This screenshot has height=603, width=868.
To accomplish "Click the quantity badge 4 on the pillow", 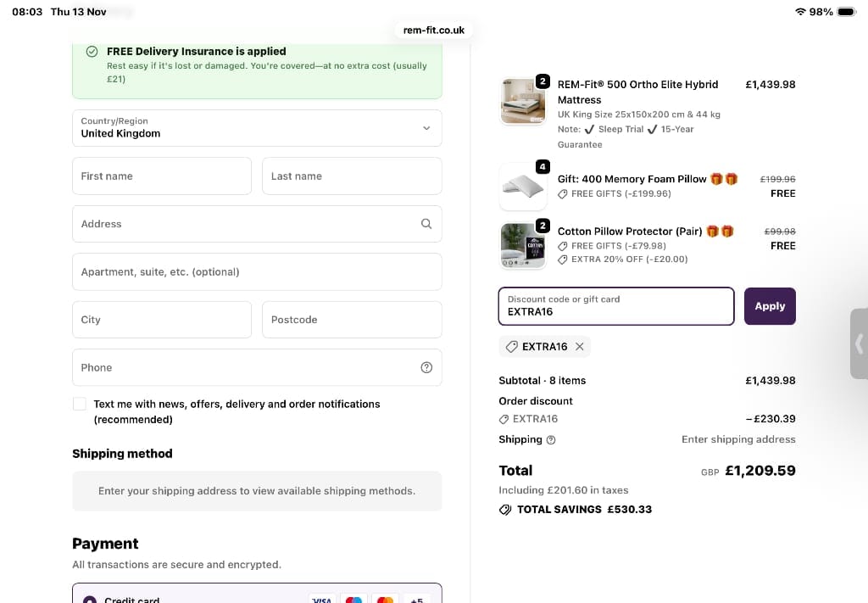I will [542, 167].
